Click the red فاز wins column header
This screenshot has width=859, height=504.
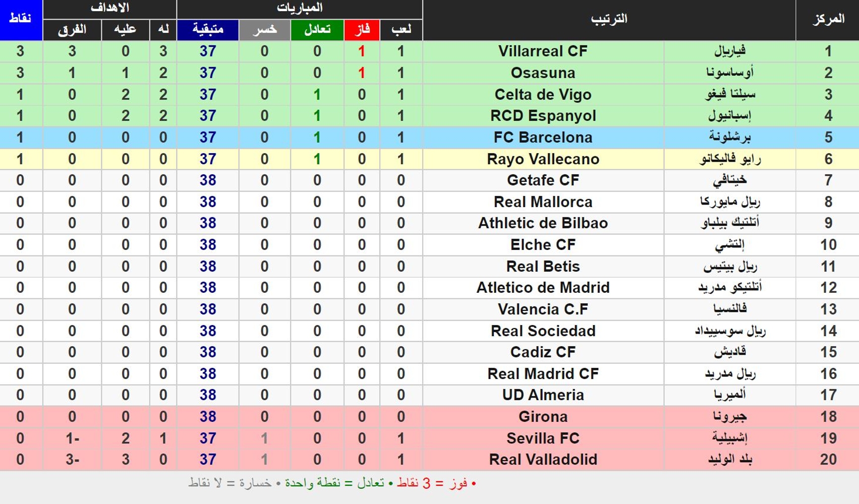(x=362, y=30)
